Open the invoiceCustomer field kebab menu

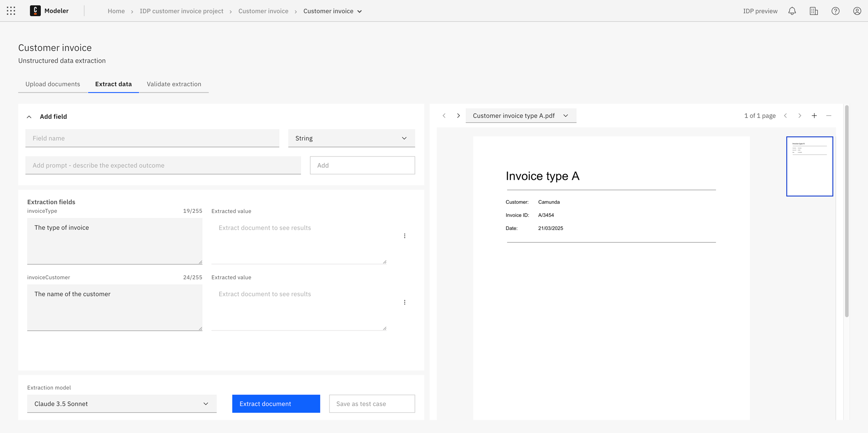(x=405, y=302)
